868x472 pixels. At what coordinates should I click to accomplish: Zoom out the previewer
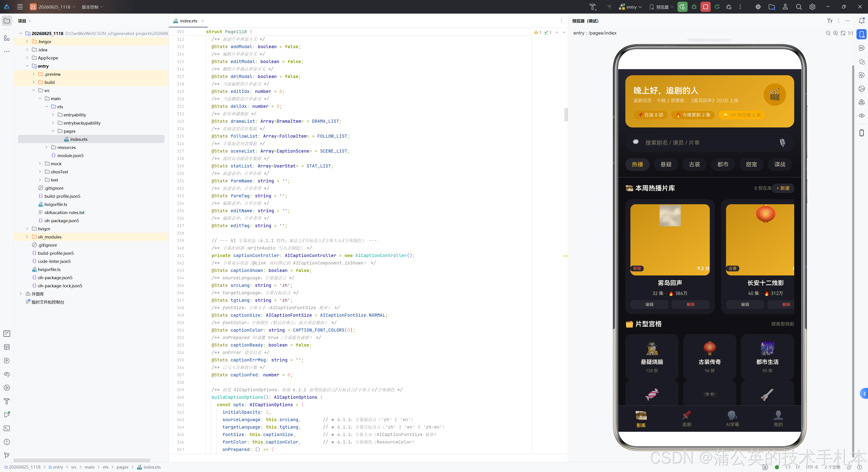pyautogui.click(x=828, y=33)
